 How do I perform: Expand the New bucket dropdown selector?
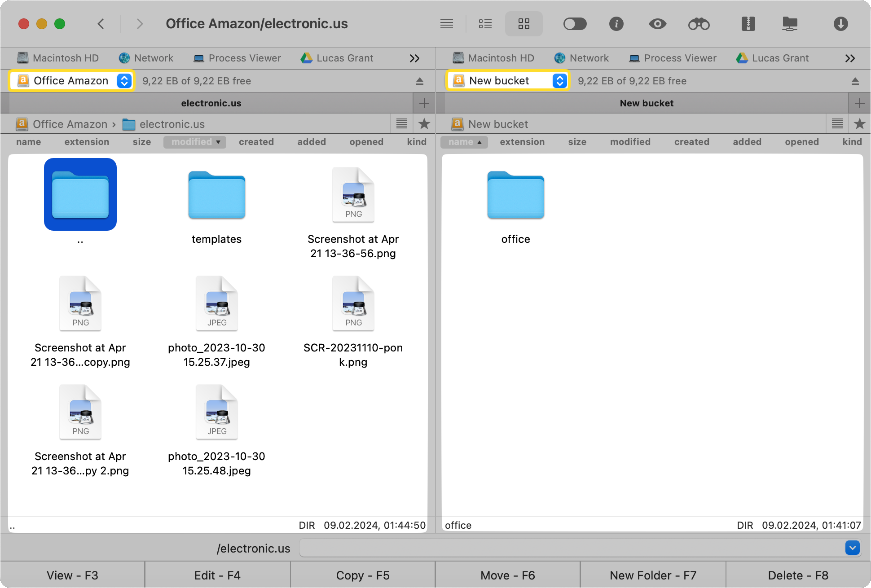(559, 81)
